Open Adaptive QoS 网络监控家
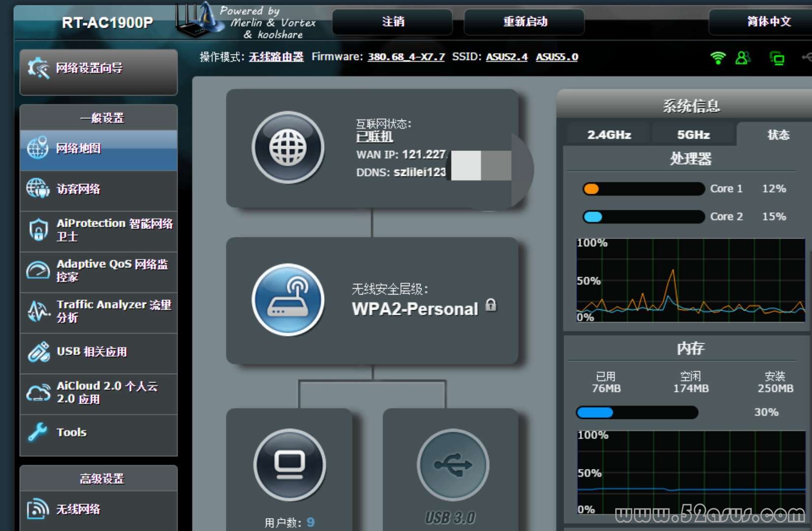 (98, 271)
